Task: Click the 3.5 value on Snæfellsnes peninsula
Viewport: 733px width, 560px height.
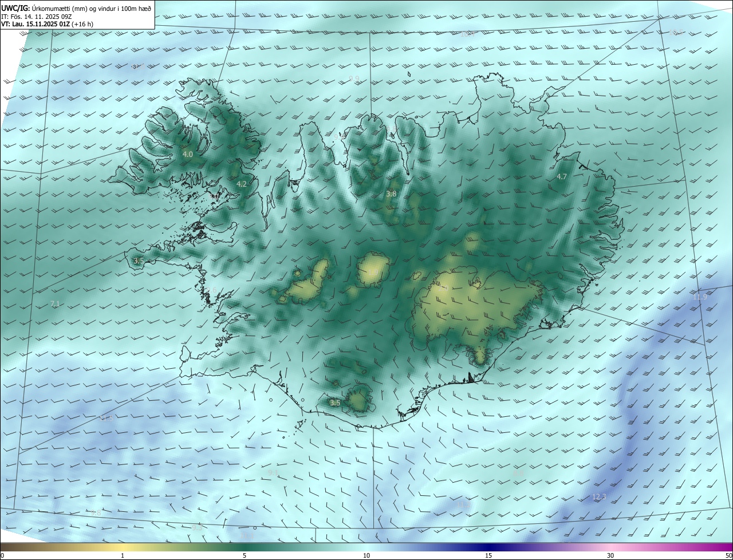Action: [x=139, y=261]
